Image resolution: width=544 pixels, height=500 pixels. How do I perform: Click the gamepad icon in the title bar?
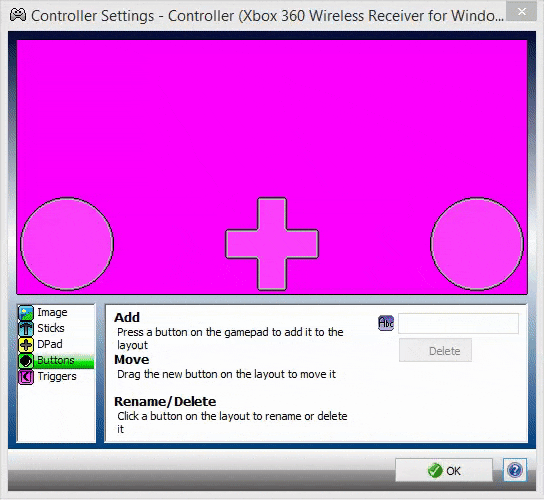point(18,15)
